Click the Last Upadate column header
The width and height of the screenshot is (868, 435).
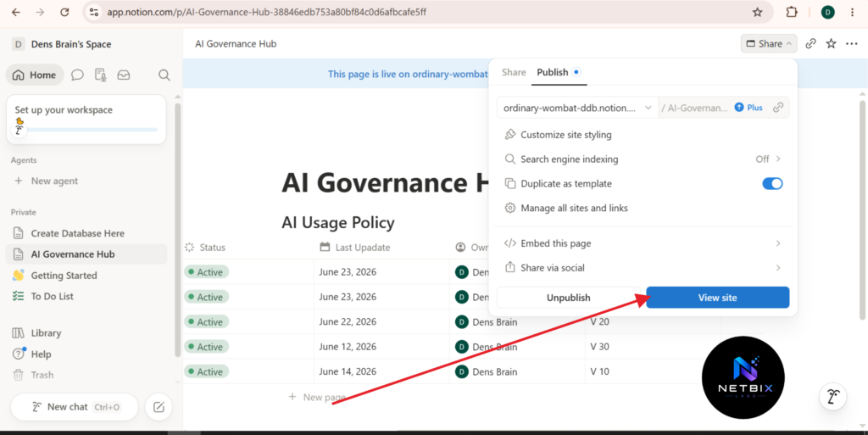[x=355, y=248]
